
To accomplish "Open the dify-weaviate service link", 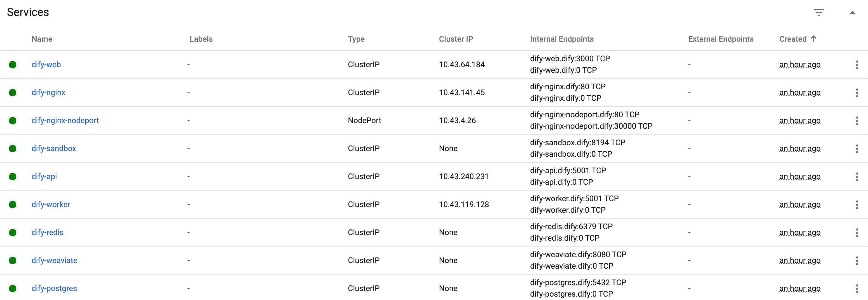I will click(x=54, y=261).
